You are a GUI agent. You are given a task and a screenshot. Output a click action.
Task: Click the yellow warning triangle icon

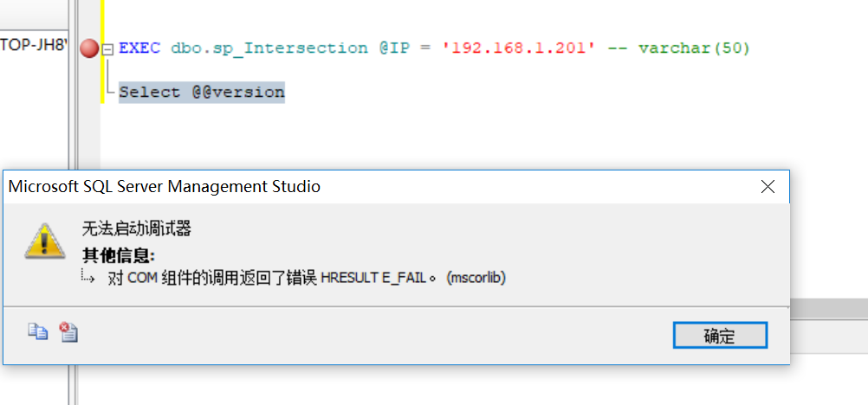point(45,241)
